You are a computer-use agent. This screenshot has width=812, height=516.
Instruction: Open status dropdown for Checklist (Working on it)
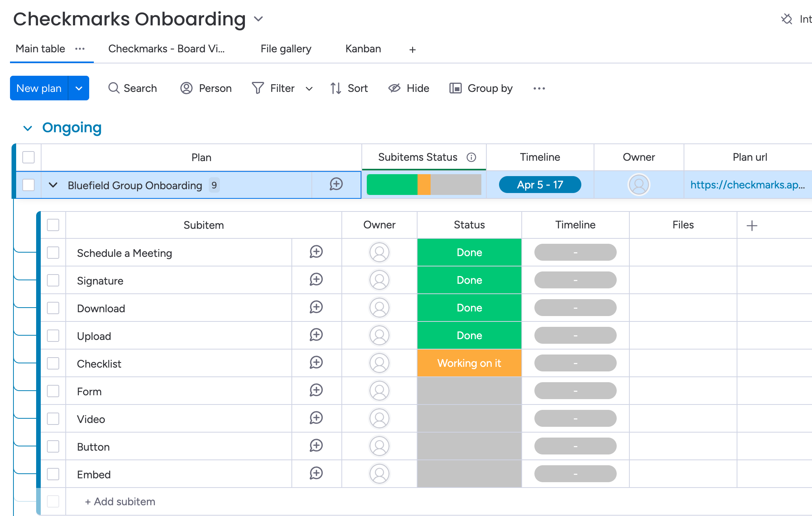[x=469, y=363]
